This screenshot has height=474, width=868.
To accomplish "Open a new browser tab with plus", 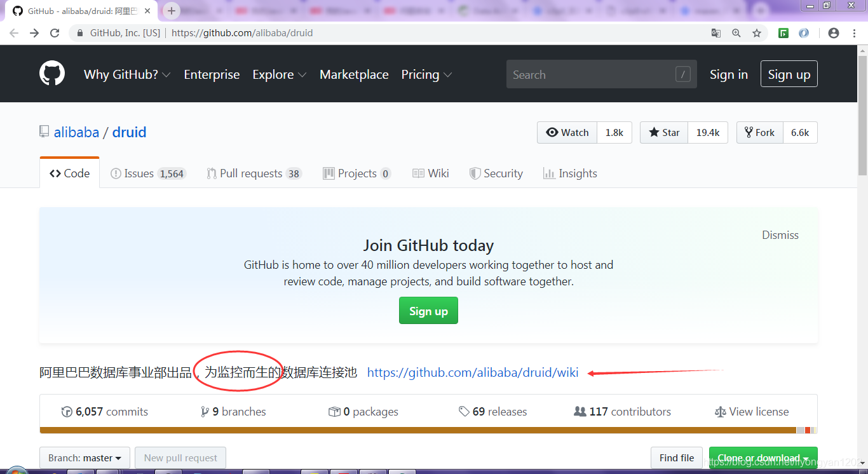I will (171, 11).
